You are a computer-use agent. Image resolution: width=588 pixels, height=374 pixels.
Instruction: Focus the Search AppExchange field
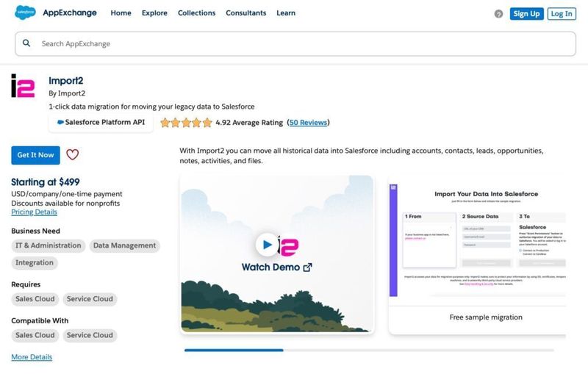pos(295,44)
